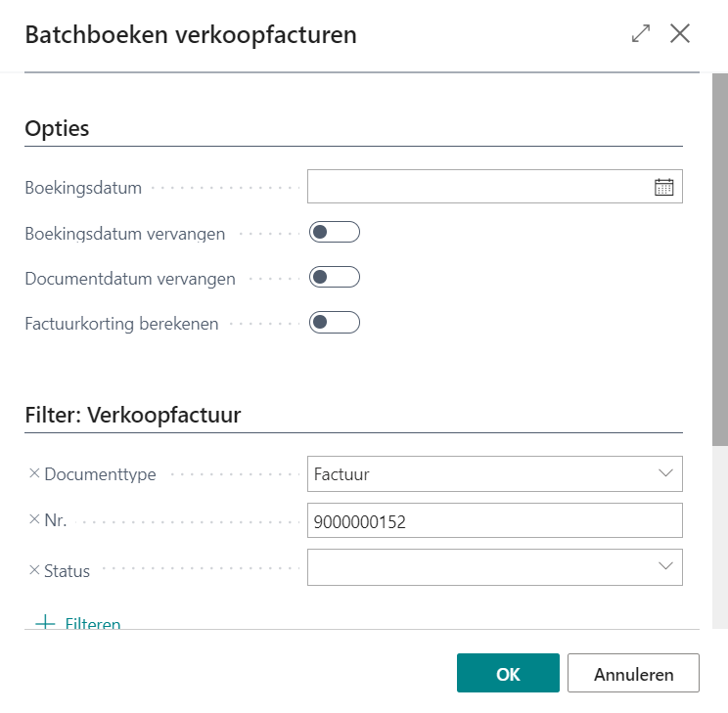Image resolution: width=728 pixels, height=713 pixels.
Task: Close the Batchboeken verkoopfacturen dialog
Action: click(x=680, y=34)
